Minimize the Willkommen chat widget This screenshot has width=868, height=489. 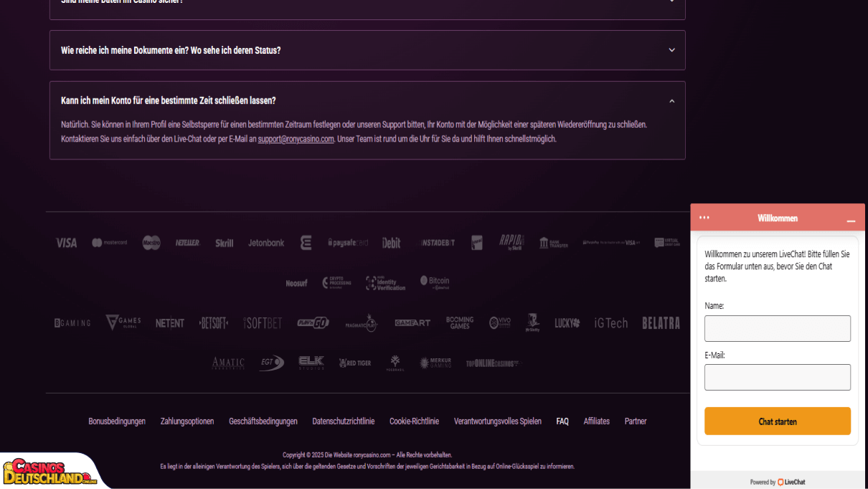tap(851, 220)
